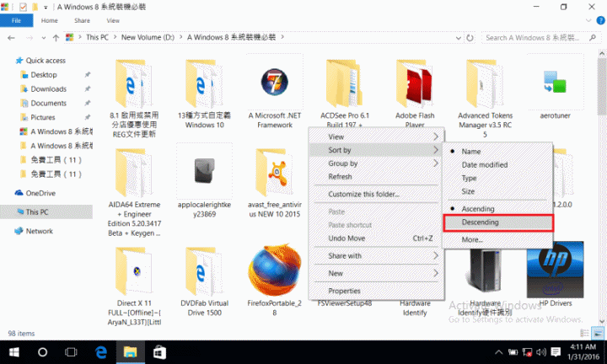
Task: Open the Direct X 11 FULL folder
Action: [134, 271]
